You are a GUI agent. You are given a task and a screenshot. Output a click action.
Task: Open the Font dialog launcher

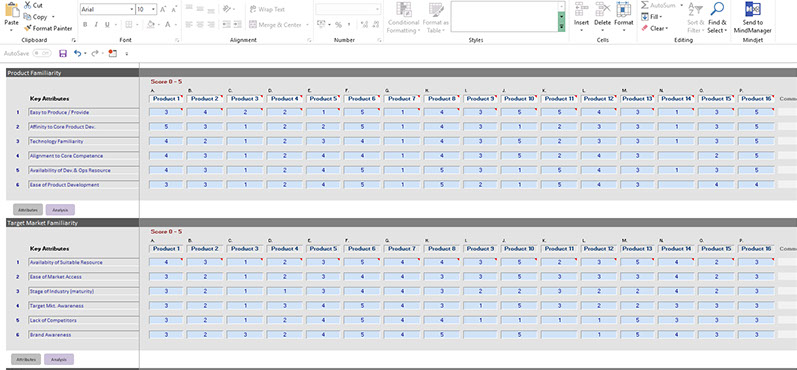177,40
